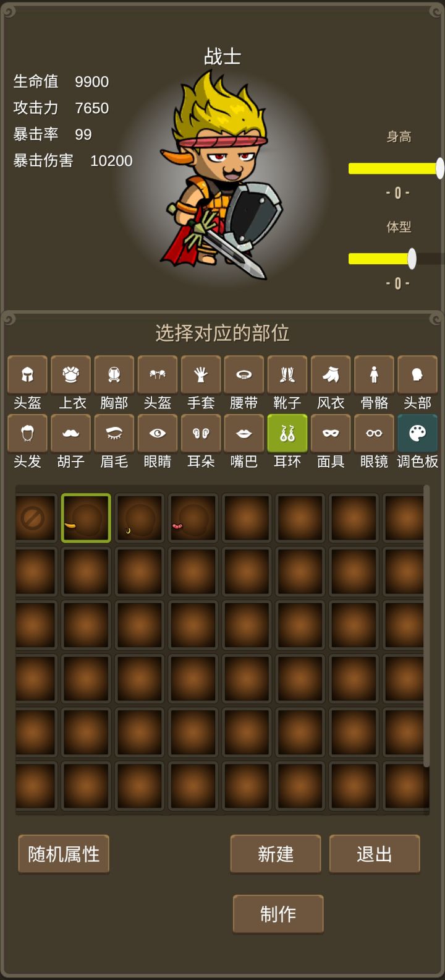The width and height of the screenshot is (445, 980).
Task: Click the 制作 craft button
Action: coord(278,913)
